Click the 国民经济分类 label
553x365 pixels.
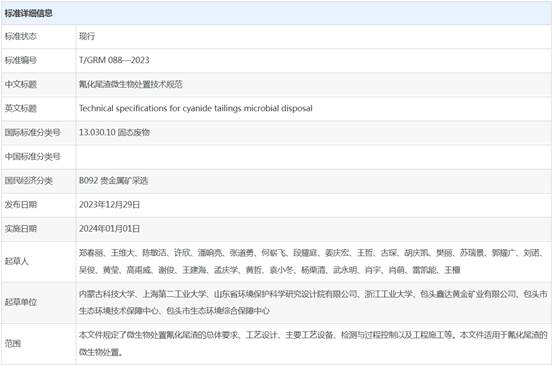[x=29, y=181]
